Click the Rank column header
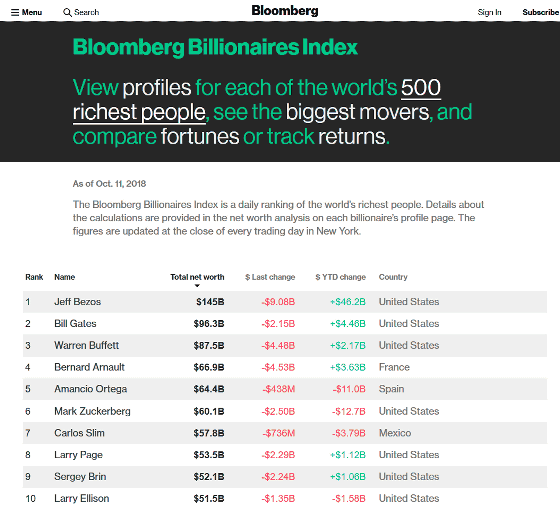The width and height of the screenshot is (560, 510). tap(34, 277)
